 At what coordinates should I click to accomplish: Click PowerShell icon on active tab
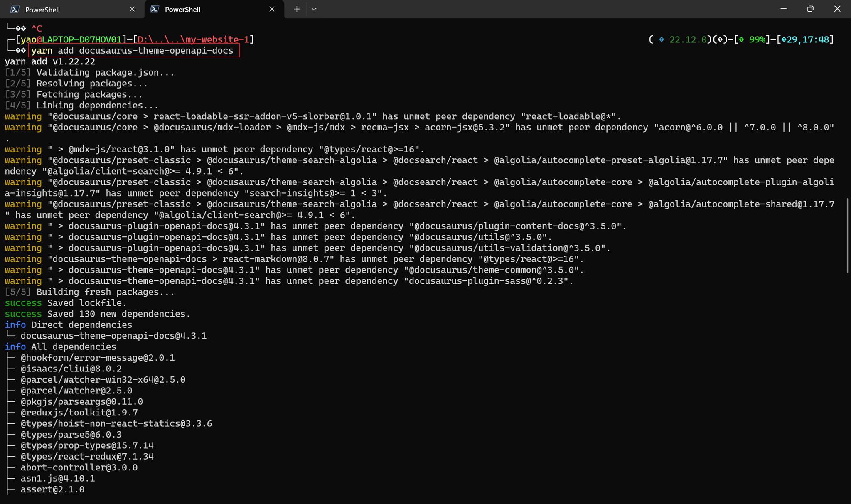coord(155,9)
